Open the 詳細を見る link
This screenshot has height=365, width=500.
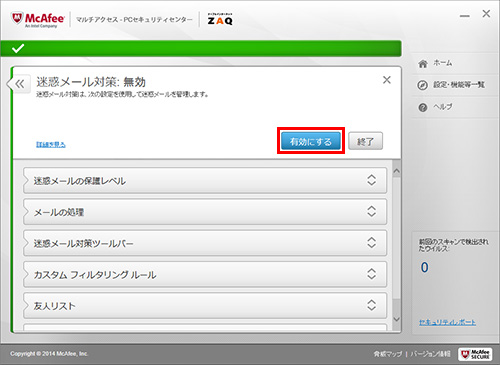[51, 145]
